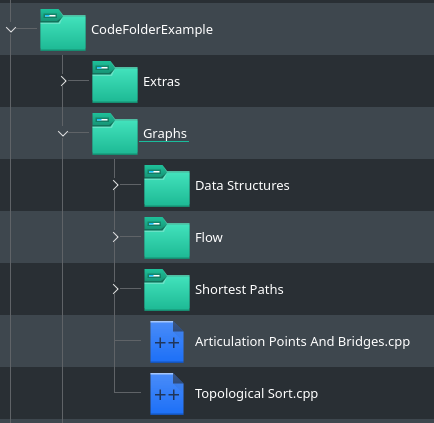Expand the Data Structures folder chevron
The width and height of the screenshot is (434, 423).
(x=116, y=185)
